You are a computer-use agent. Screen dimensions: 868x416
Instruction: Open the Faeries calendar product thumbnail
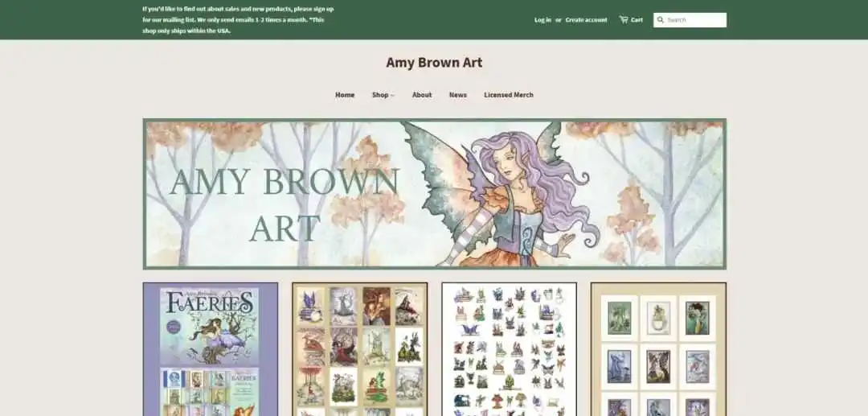coord(211,349)
